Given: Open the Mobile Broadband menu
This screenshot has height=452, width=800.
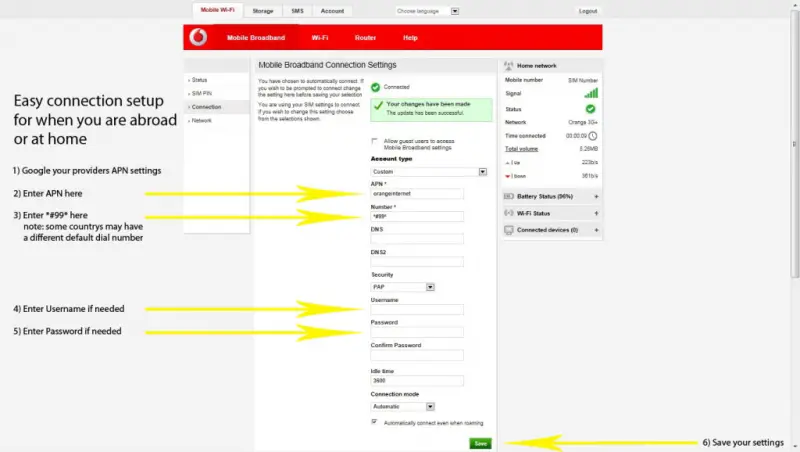Looking at the screenshot, I should 256,38.
